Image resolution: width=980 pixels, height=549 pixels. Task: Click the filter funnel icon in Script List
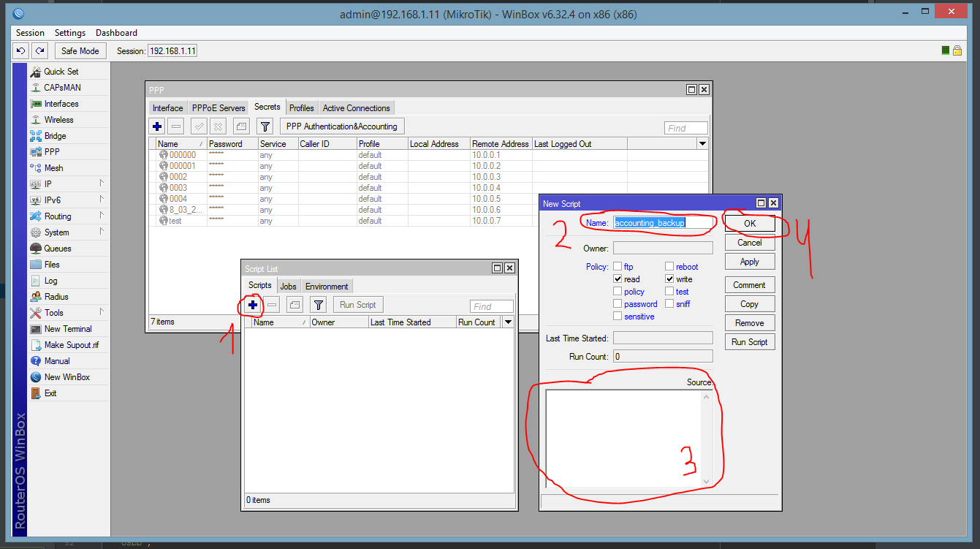(318, 305)
